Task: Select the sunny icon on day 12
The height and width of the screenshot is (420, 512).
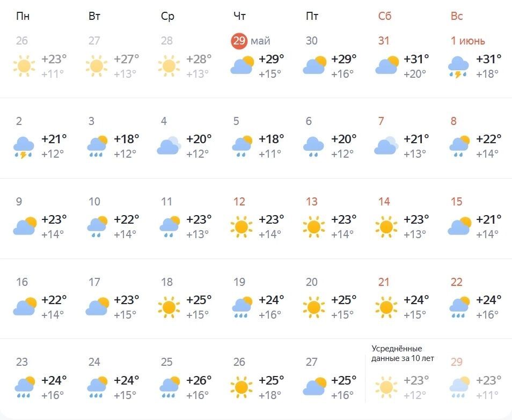Action: tap(242, 227)
